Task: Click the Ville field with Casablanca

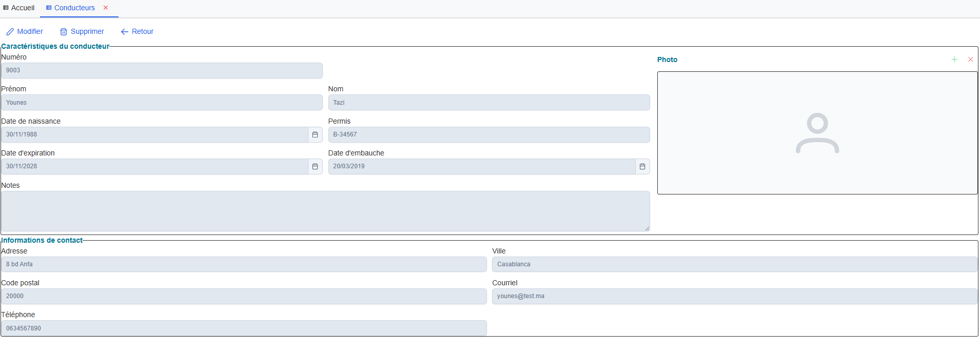Action: (x=734, y=264)
